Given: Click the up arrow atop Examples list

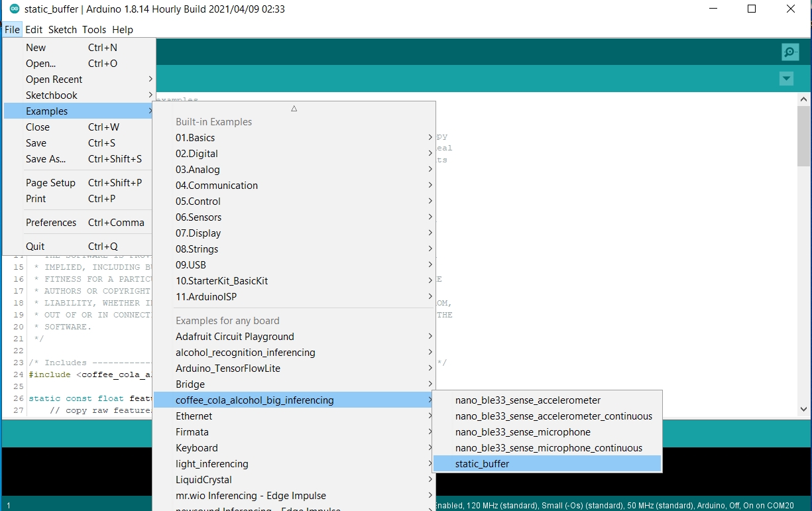Looking at the screenshot, I should (294, 108).
